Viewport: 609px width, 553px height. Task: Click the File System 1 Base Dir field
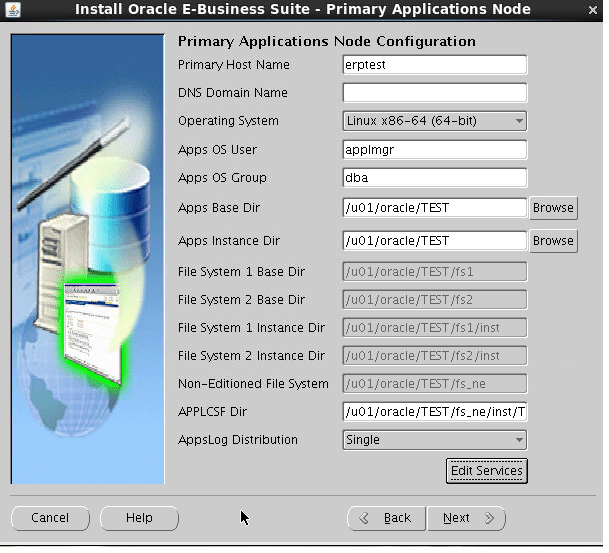(435, 272)
